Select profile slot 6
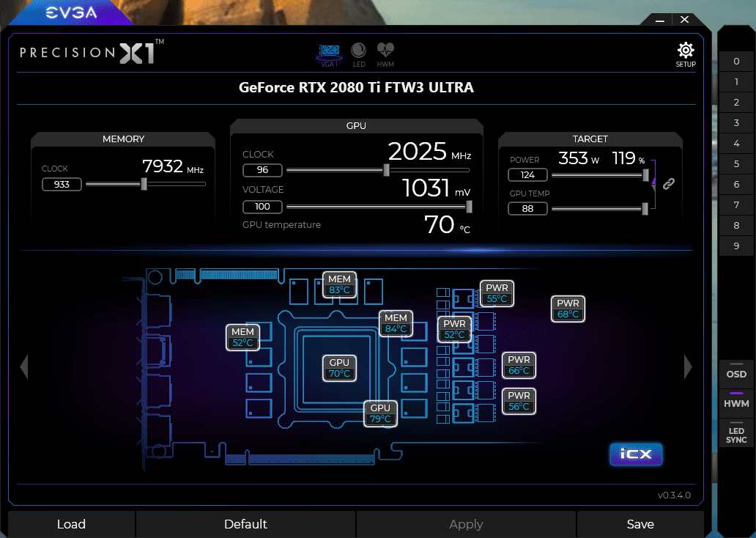The width and height of the screenshot is (756, 538). [736, 184]
